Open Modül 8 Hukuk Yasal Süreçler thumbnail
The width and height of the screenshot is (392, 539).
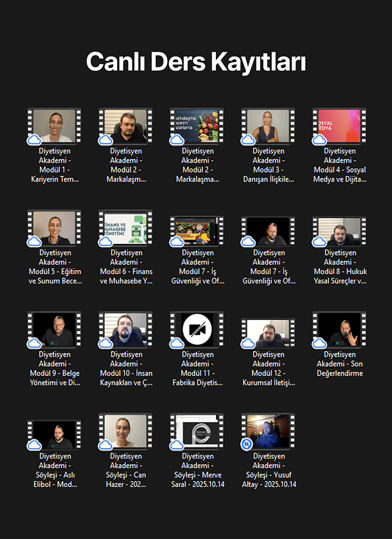click(x=339, y=228)
